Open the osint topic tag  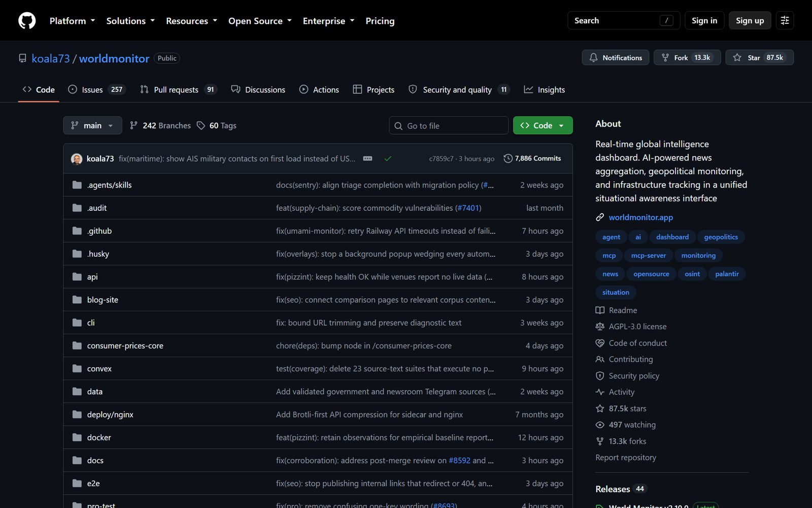(692, 274)
